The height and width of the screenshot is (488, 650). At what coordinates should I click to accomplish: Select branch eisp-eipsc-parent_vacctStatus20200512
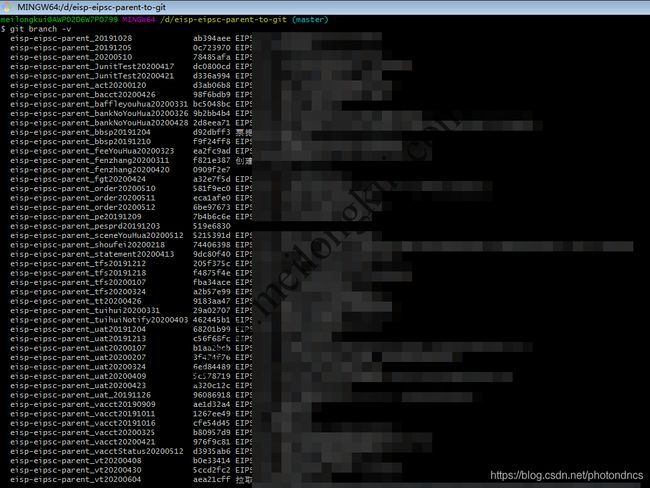click(x=97, y=451)
